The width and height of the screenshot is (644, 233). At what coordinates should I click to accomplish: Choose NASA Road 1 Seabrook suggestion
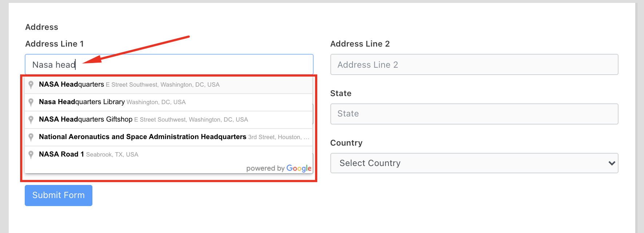point(88,154)
